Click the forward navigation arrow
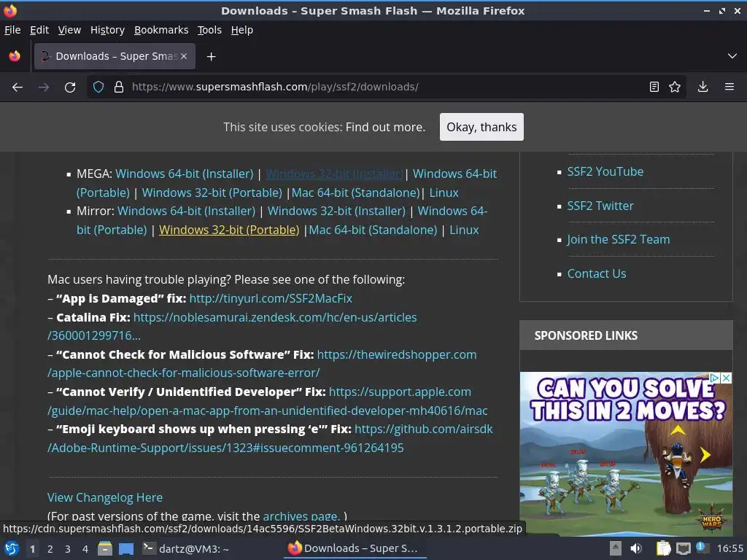This screenshot has width=747, height=560. (44, 87)
